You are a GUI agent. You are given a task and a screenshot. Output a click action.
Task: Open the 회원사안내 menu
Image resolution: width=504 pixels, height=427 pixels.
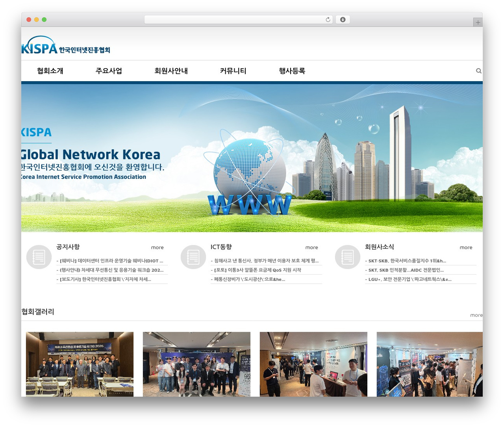pos(171,71)
